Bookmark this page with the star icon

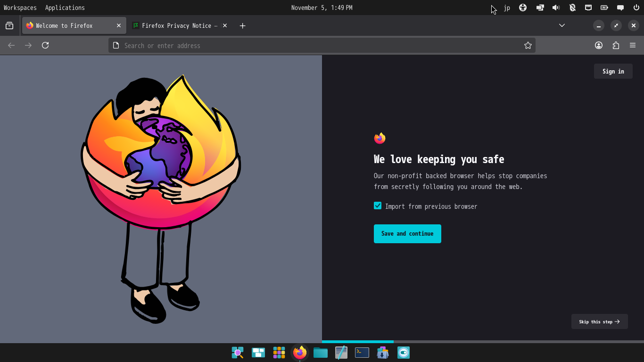(528, 45)
